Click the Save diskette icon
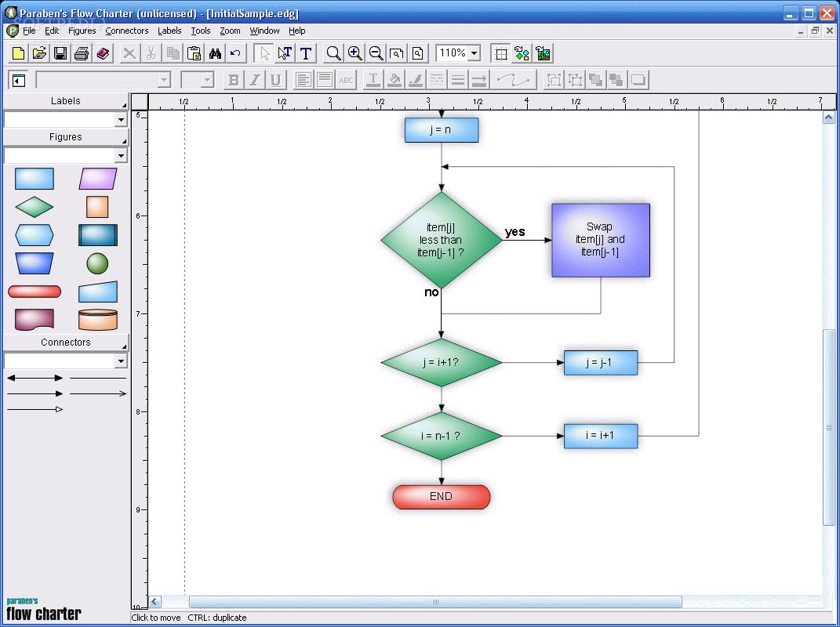This screenshot has width=840, height=627. pos(60,53)
